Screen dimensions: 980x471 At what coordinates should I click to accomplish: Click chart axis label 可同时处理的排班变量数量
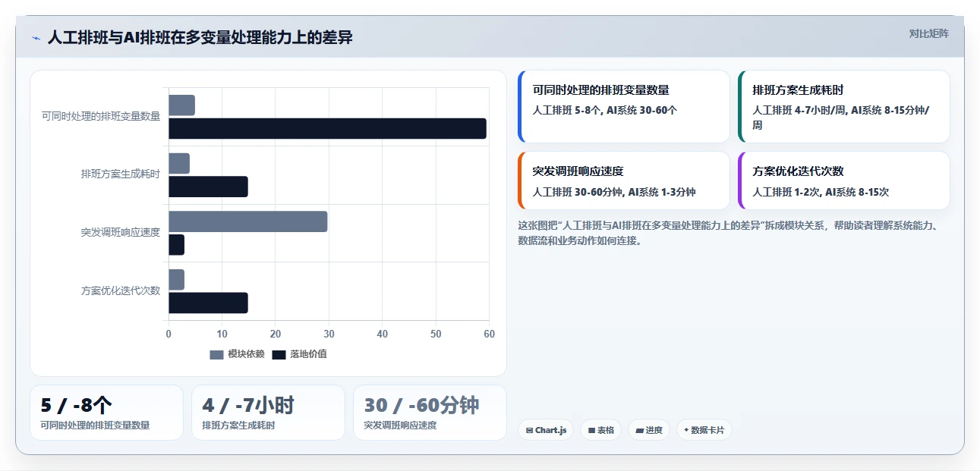pos(101,116)
